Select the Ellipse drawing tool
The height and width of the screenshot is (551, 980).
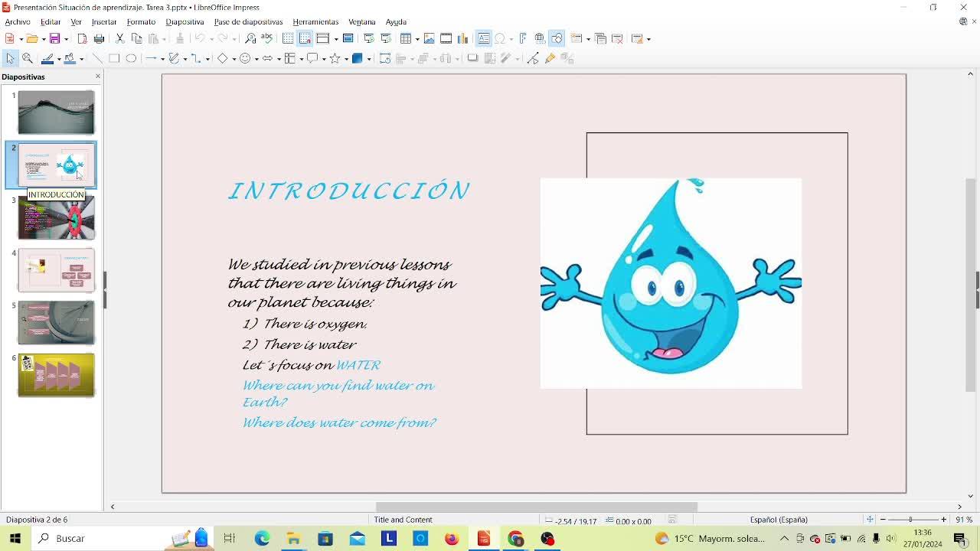(x=131, y=58)
